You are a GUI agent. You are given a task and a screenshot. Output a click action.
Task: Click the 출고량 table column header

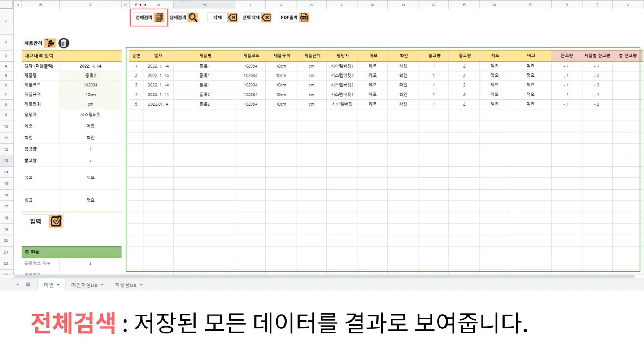click(464, 56)
